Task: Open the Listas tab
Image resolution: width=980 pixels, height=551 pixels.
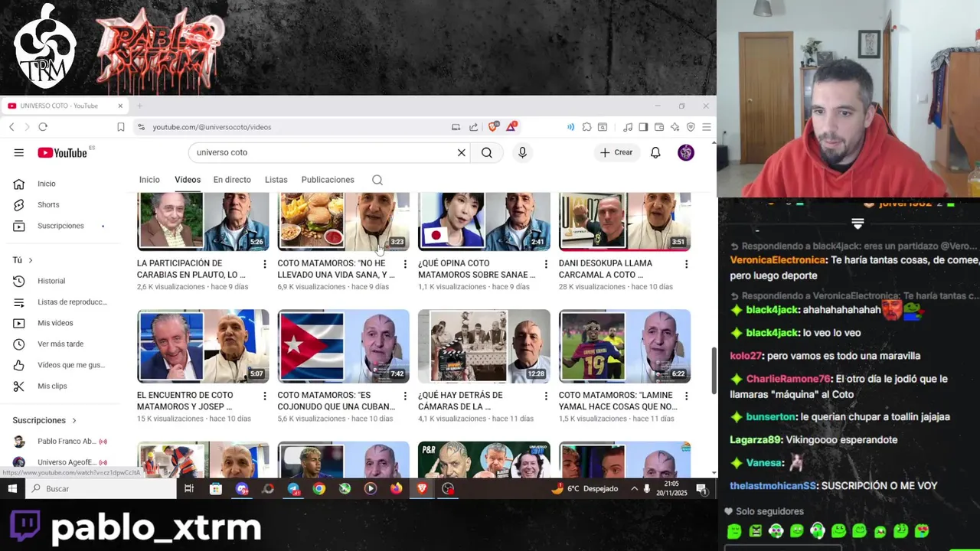Action: tap(276, 180)
